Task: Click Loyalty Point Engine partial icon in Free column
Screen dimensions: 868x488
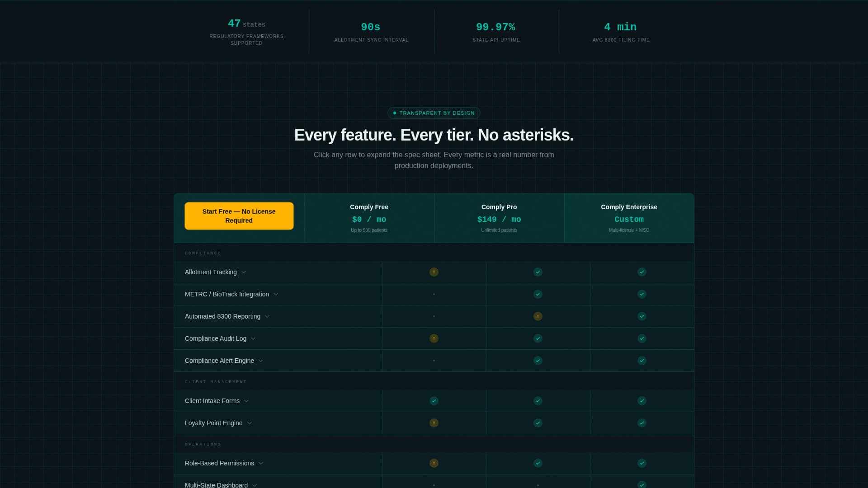Action: 434,423
